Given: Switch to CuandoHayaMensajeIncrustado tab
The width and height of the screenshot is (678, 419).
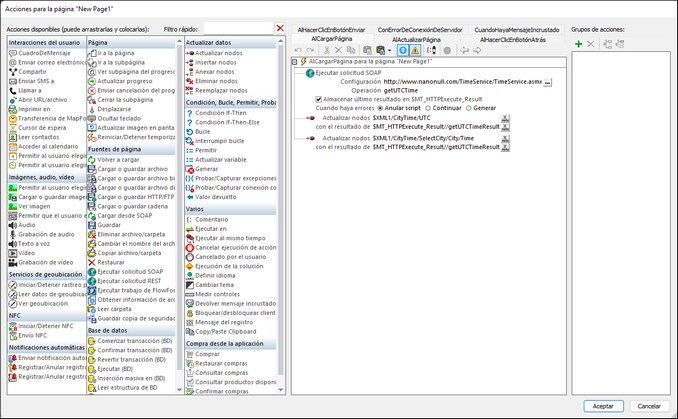Looking at the screenshot, I should click(x=517, y=30).
